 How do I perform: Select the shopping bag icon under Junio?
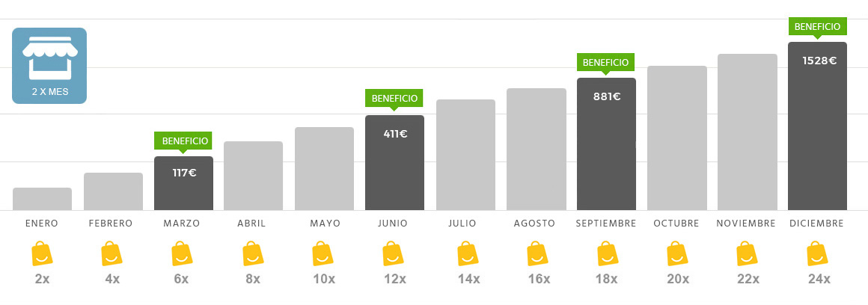click(x=393, y=253)
